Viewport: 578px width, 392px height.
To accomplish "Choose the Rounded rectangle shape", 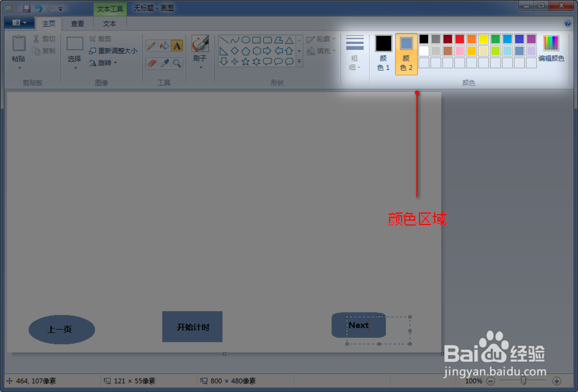I will (268, 40).
